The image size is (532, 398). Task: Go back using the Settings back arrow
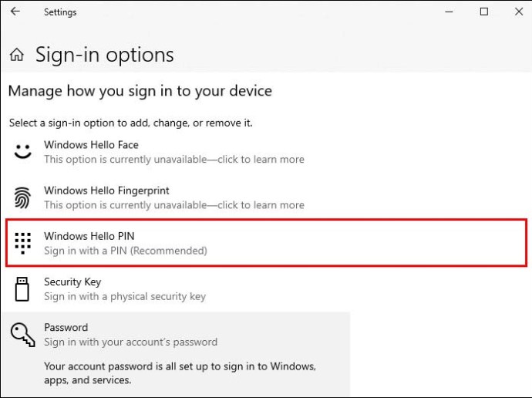click(15, 12)
